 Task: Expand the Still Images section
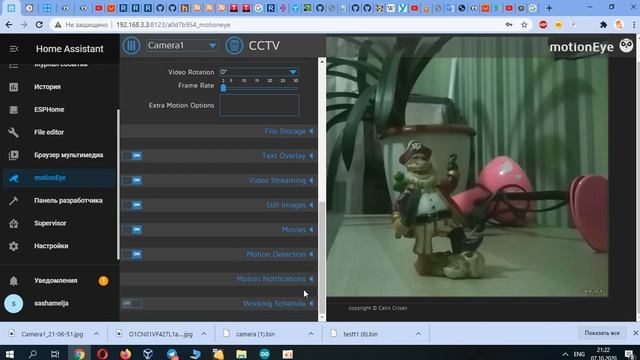(290, 205)
